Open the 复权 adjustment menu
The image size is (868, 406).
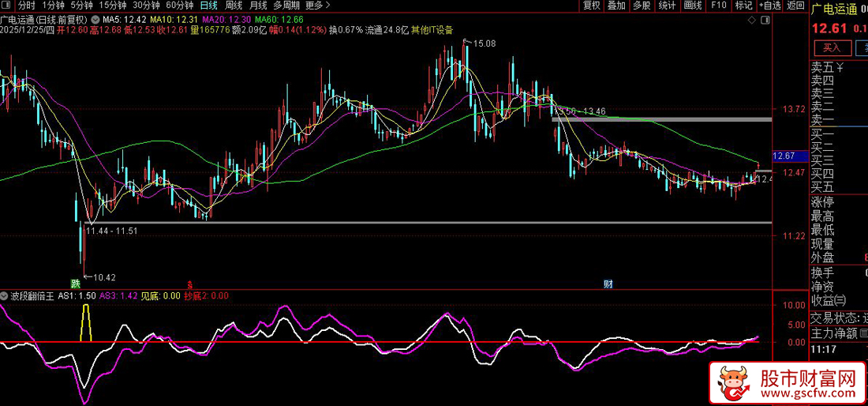pyautogui.click(x=591, y=5)
